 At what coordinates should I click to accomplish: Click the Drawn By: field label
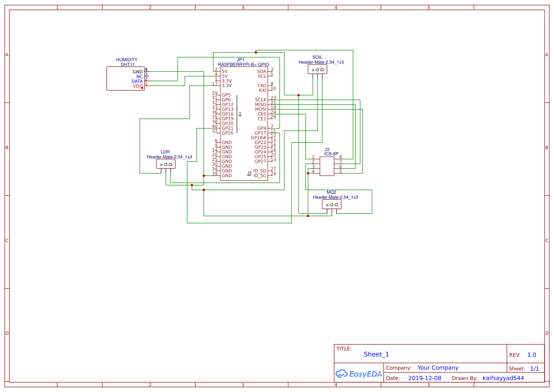(464, 378)
